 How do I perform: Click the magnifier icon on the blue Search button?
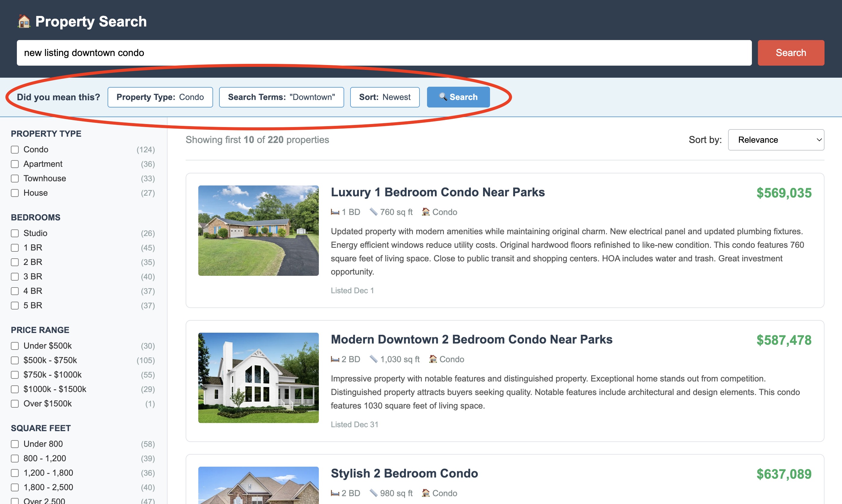click(443, 97)
